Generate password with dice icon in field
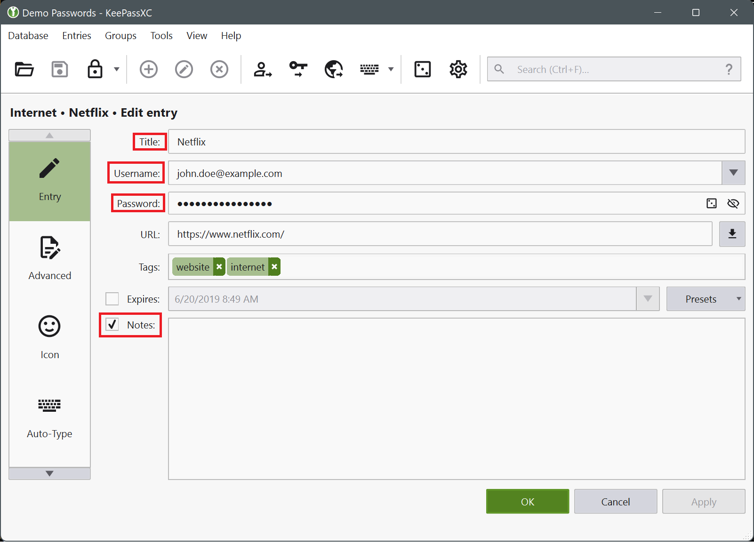This screenshot has height=560, width=754. click(712, 203)
